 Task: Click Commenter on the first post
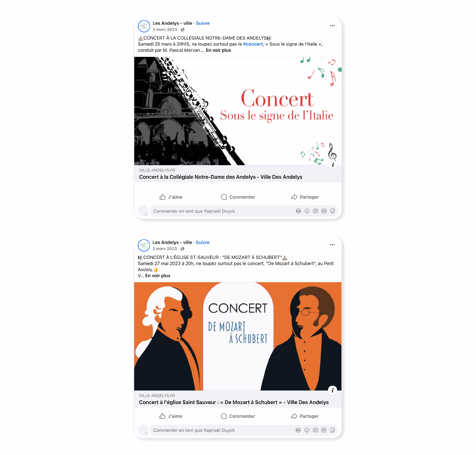click(x=238, y=197)
